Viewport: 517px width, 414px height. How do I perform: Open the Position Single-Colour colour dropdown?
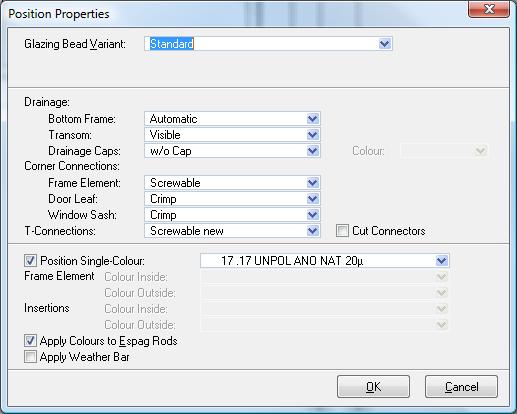click(442, 261)
